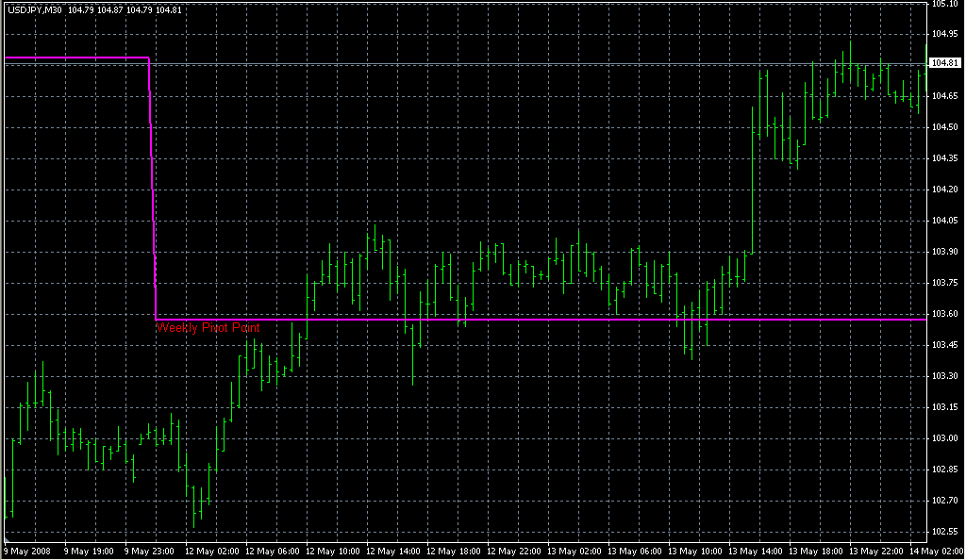The height and width of the screenshot is (560, 966).
Task: Click the 14 May 02:00 time label
Action: point(938,551)
